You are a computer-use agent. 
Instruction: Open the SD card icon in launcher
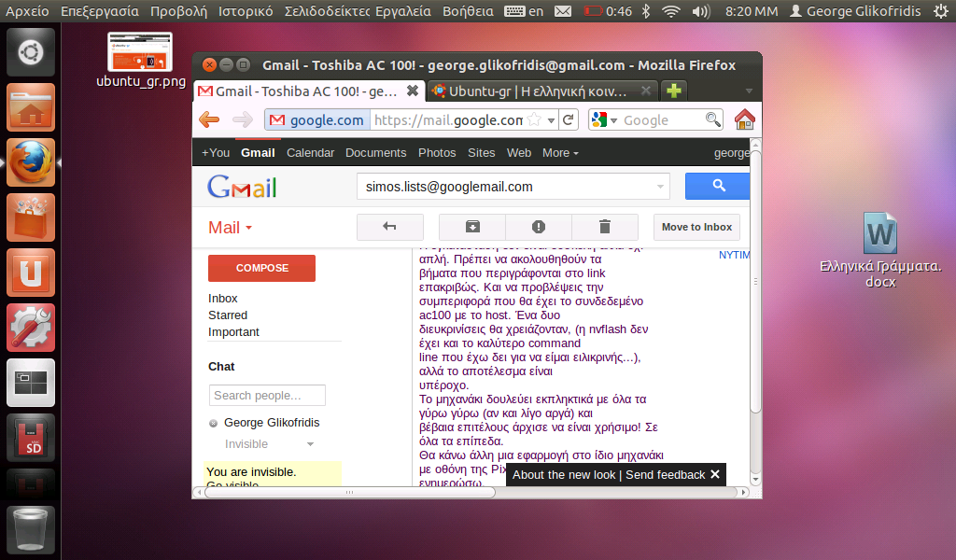coord(31,438)
